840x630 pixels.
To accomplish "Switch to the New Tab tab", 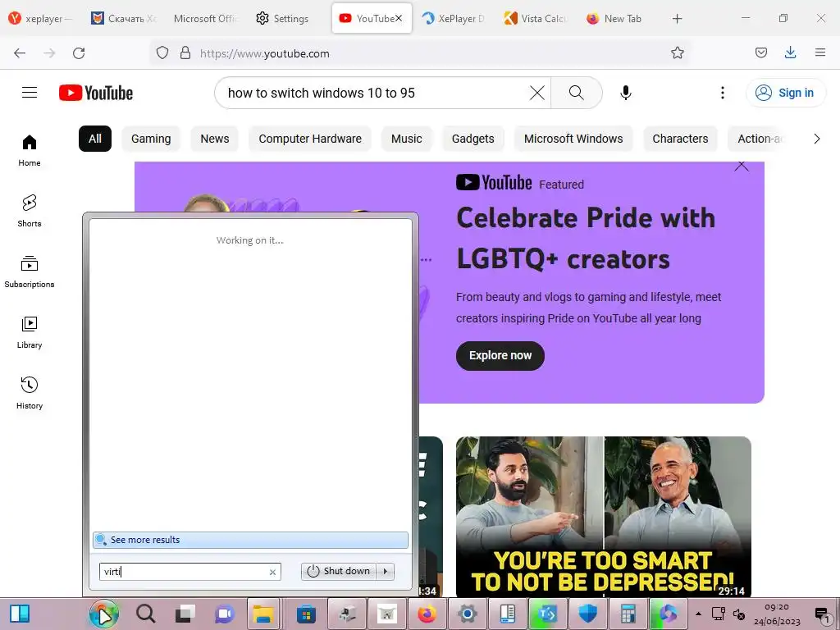I will point(615,19).
